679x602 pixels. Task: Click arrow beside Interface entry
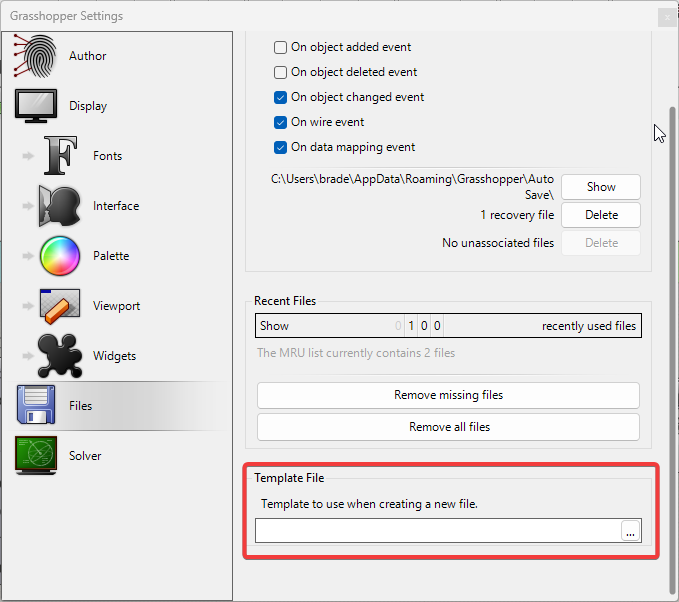[x=28, y=206]
